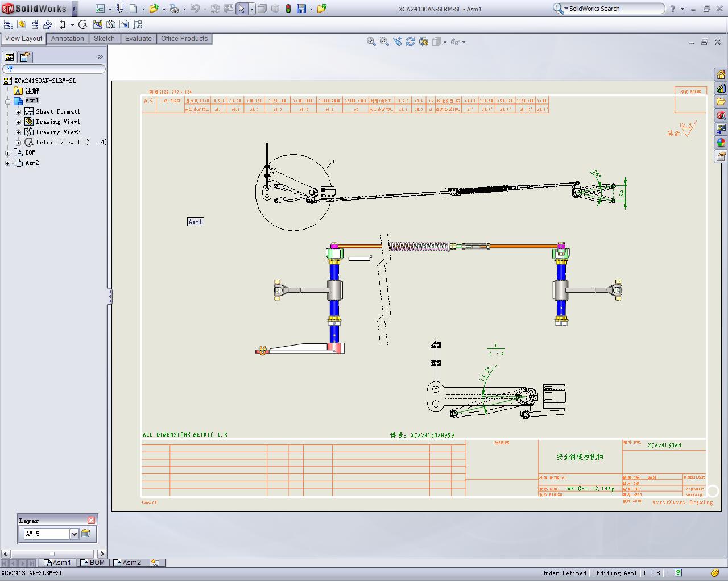Click the Projected View icon
728x582 pixels.
click(x=35, y=24)
